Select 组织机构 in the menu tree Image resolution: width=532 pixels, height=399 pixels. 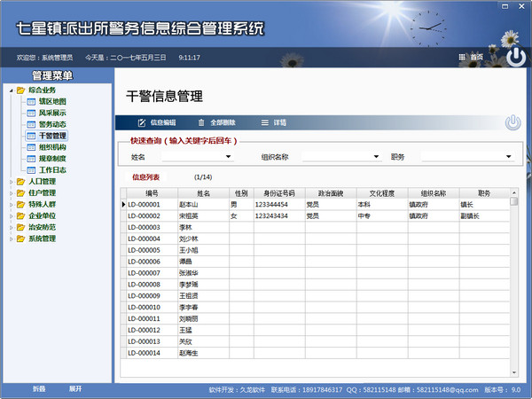click(51, 147)
